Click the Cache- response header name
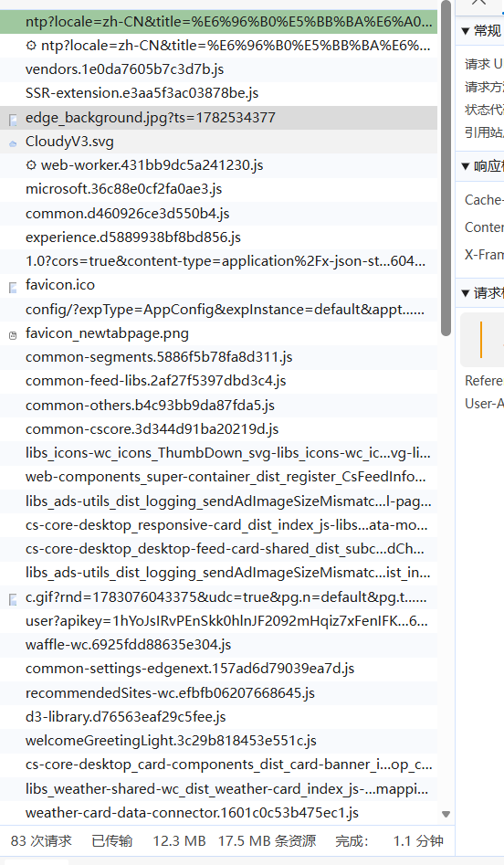 click(484, 200)
